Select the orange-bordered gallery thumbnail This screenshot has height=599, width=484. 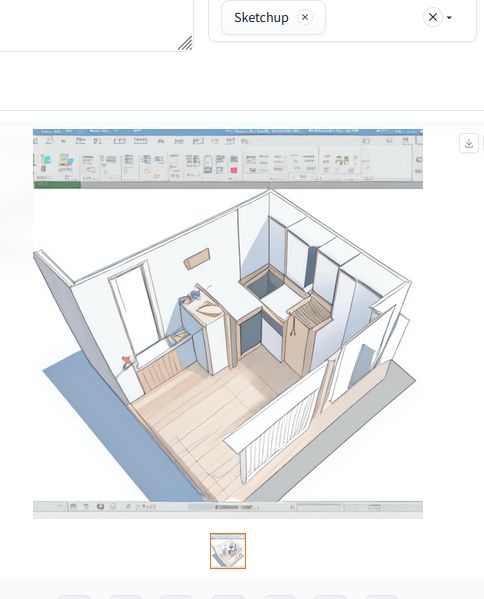(x=228, y=551)
